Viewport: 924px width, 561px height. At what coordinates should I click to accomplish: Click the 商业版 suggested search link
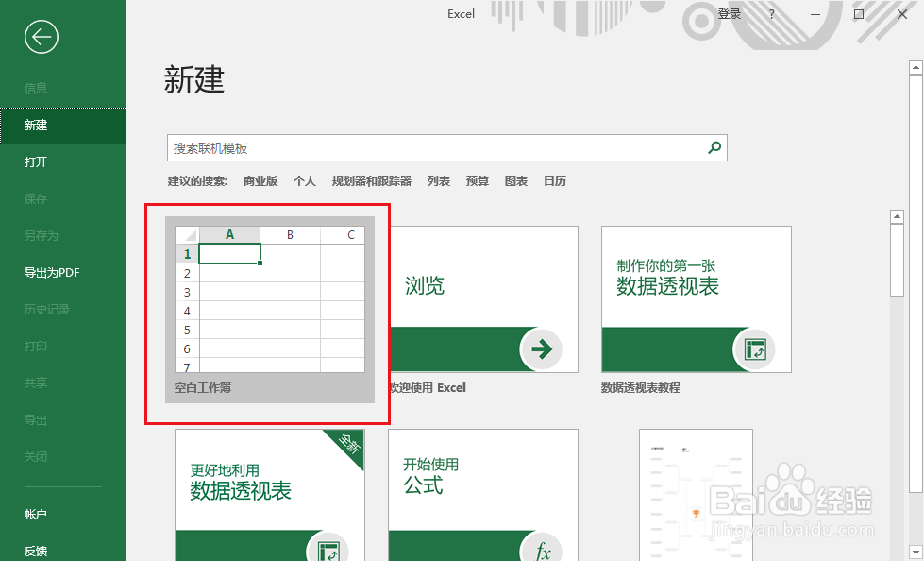tap(260, 181)
